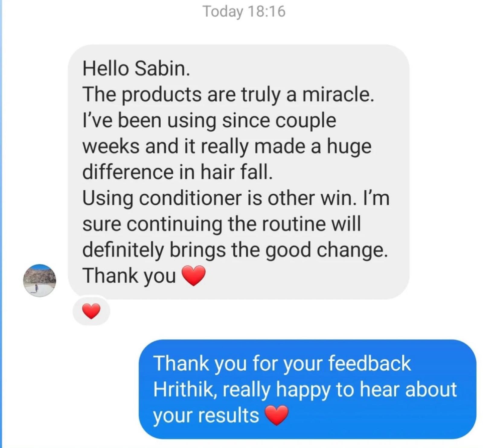
Task: Click the blue vertical bar at the left edge
Action: point(1,224)
